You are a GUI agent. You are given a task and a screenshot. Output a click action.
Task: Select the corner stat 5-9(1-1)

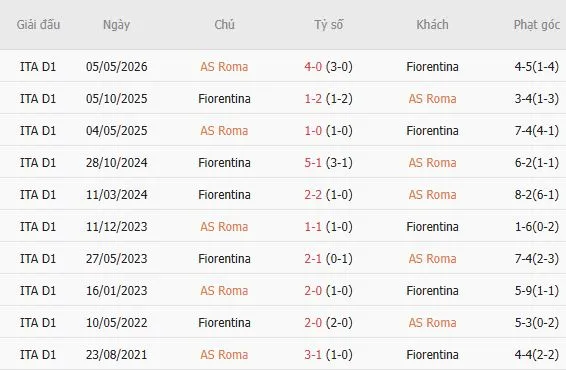pos(537,291)
